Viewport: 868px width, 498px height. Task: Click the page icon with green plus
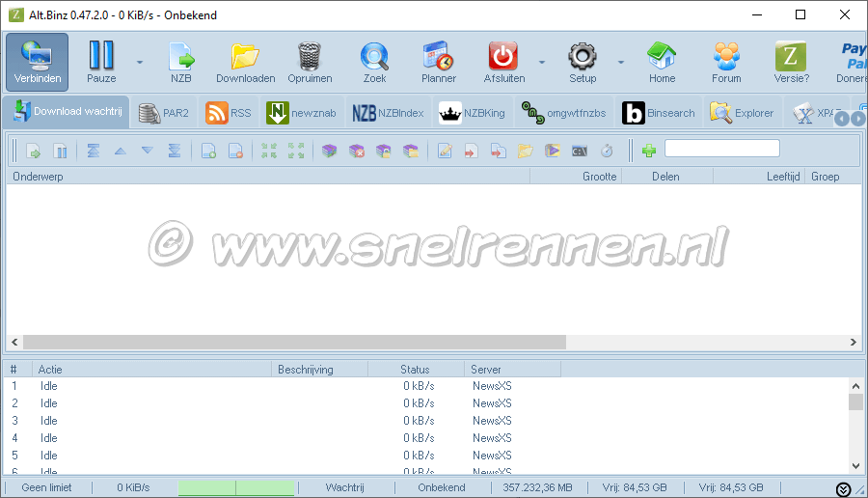pyautogui.click(x=208, y=151)
